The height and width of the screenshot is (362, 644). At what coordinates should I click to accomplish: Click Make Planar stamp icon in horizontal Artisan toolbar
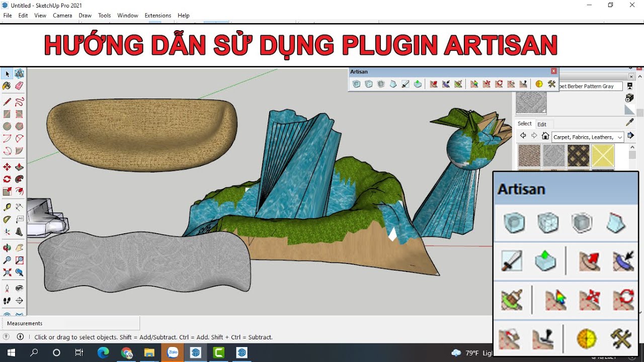[523, 84]
